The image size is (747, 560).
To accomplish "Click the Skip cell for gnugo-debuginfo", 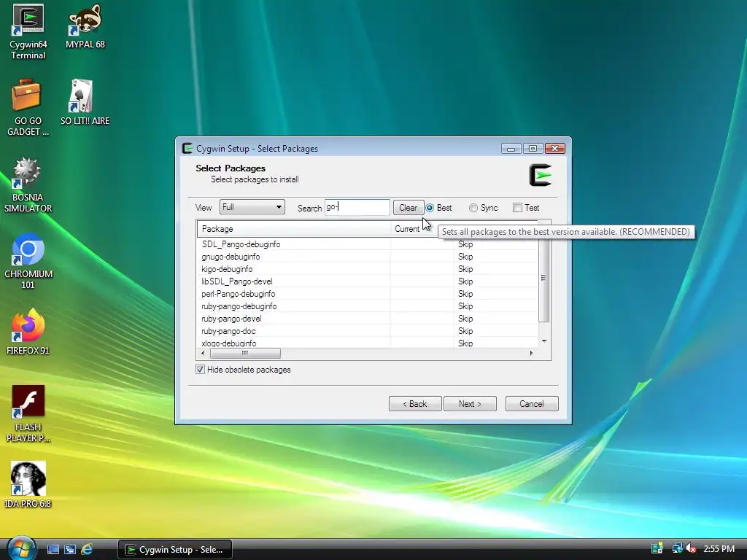I will click(x=465, y=257).
